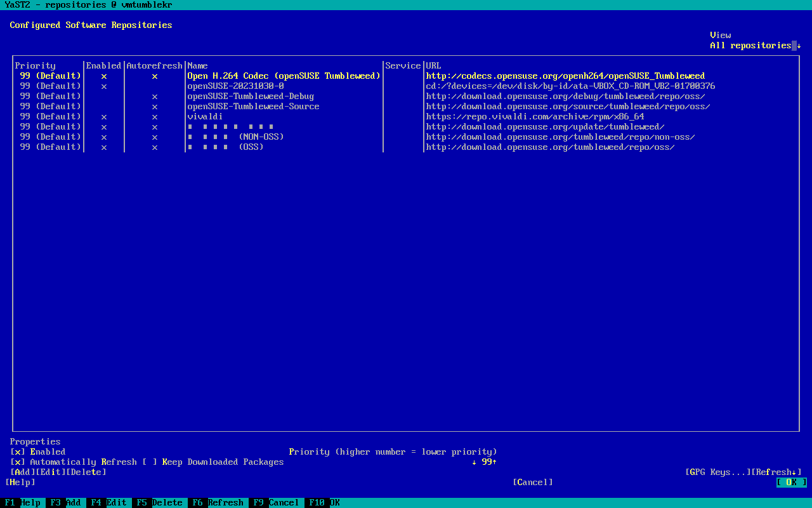This screenshot has height=508, width=812.
Task: Click the Service column header
Action: [403, 66]
